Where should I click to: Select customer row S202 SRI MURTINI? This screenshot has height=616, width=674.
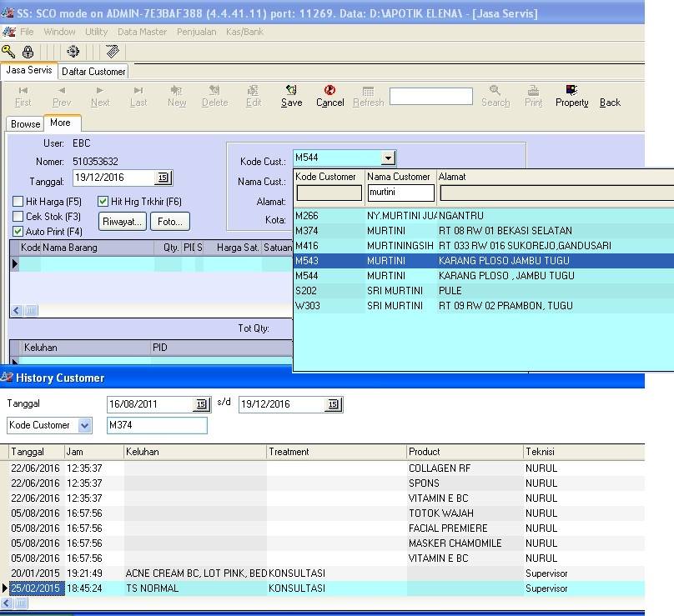click(484, 291)
